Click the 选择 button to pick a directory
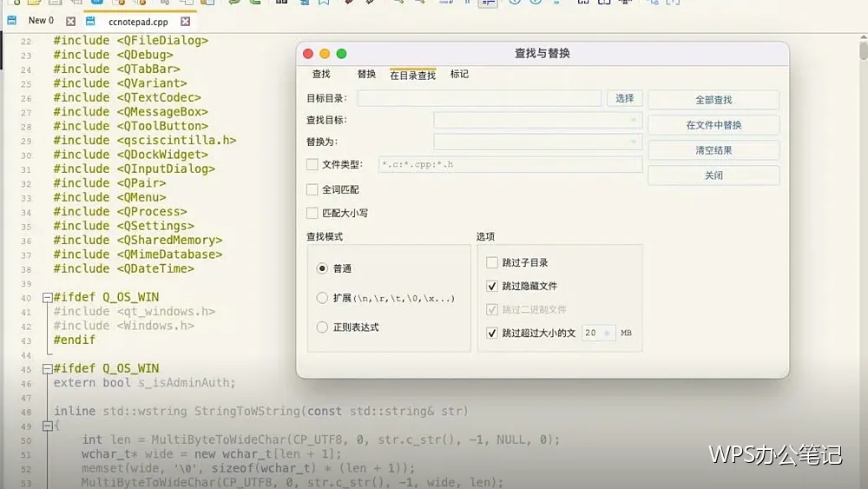Screen dimensions: 868x489 [x=624, y=98]
